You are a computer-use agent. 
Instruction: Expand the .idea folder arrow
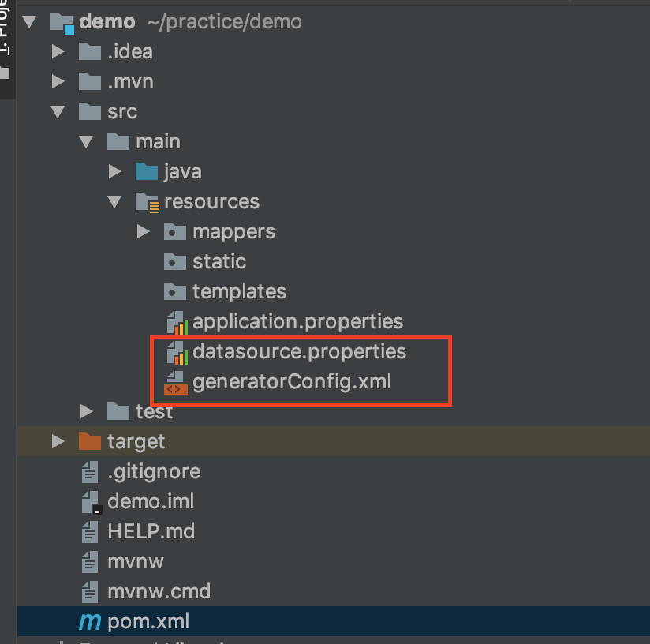(58, 51)
